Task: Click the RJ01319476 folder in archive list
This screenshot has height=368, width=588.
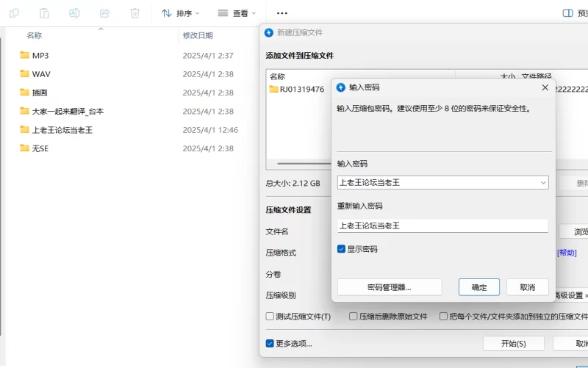Action: 298,90
